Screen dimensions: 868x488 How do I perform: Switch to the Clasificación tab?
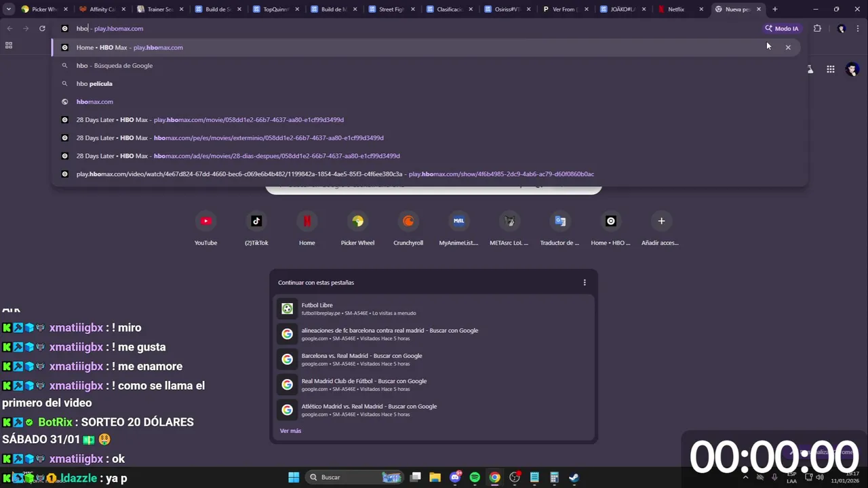[x=450, y=9]
